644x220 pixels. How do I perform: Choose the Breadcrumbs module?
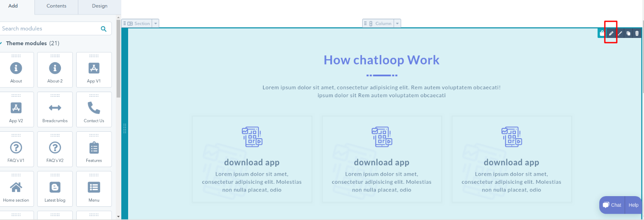(x=55, y=110)
